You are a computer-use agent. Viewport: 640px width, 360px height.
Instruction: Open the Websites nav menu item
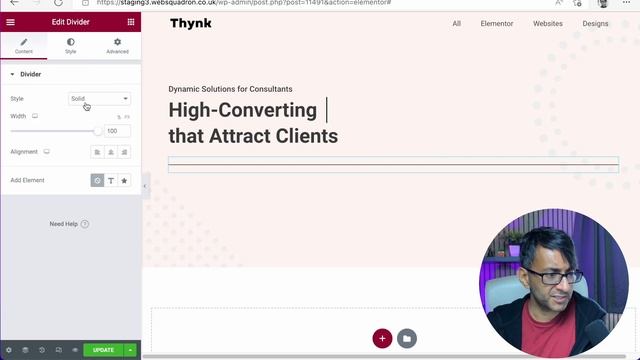(x=548, y=24)
